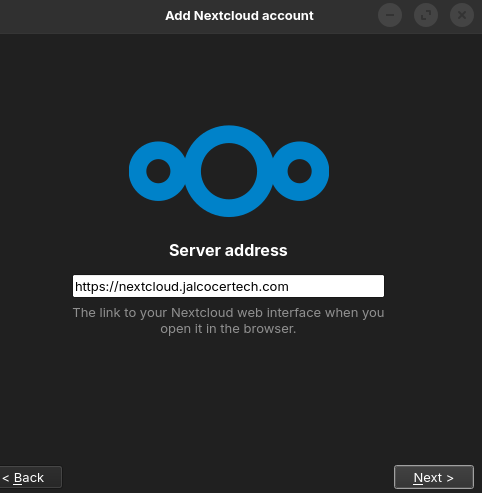Screen dimensions: 482x493
Task: Click the hint text line about web interface
Action: click(228, 313)
